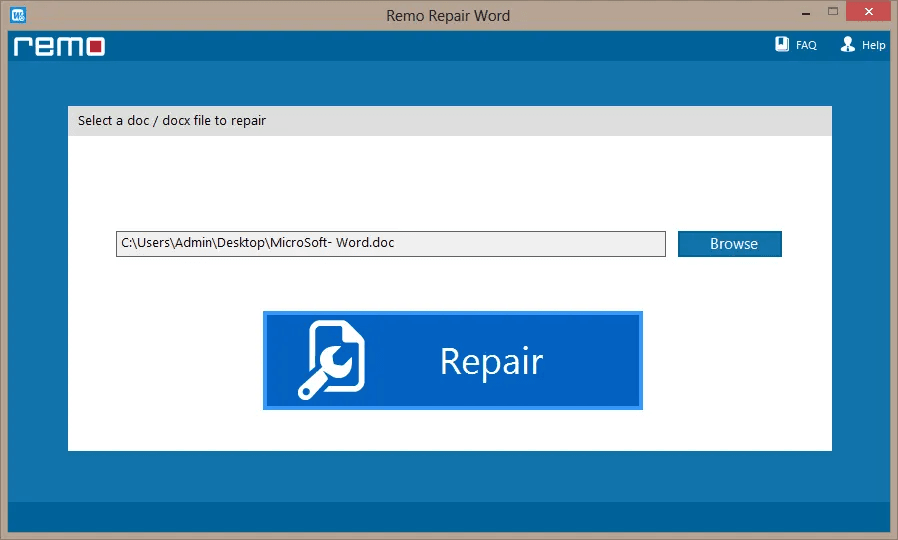898x540 pixels.
Task: Click the Browse button
Action: coord(730,244)
